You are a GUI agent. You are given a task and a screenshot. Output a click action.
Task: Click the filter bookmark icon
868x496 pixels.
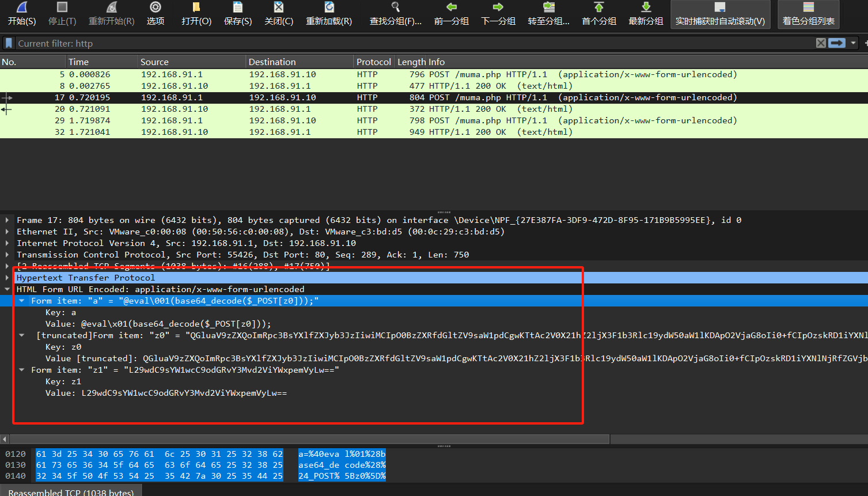pos(9,43)
